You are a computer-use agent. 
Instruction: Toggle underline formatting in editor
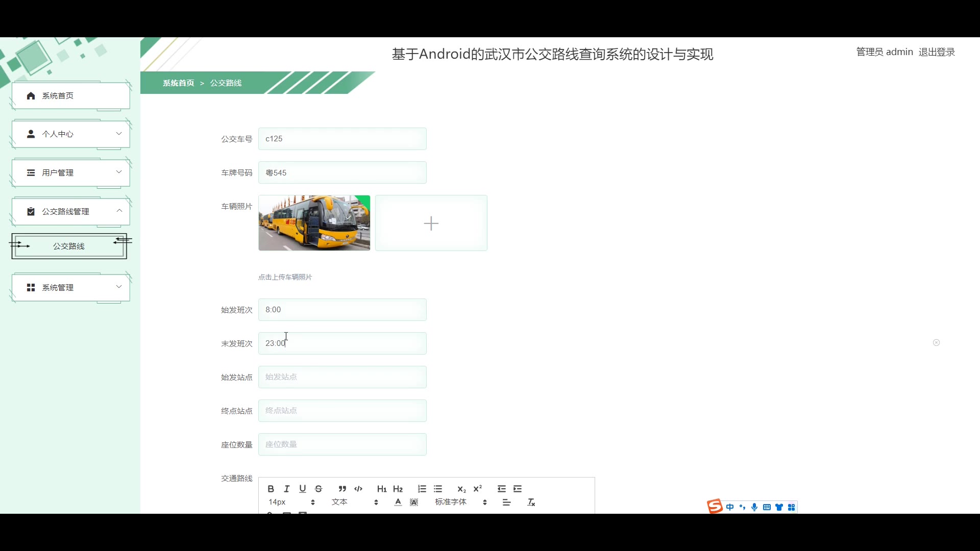pos(303,489)
